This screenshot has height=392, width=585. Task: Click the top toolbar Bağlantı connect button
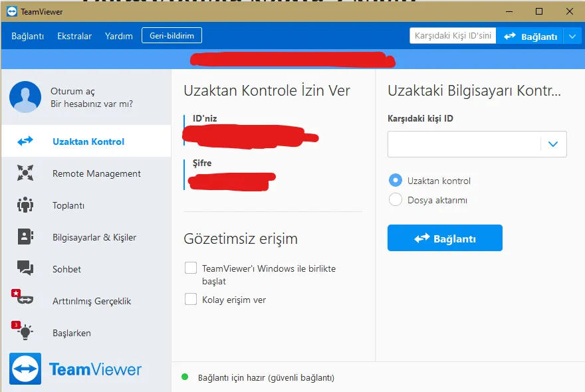(530, 36)
